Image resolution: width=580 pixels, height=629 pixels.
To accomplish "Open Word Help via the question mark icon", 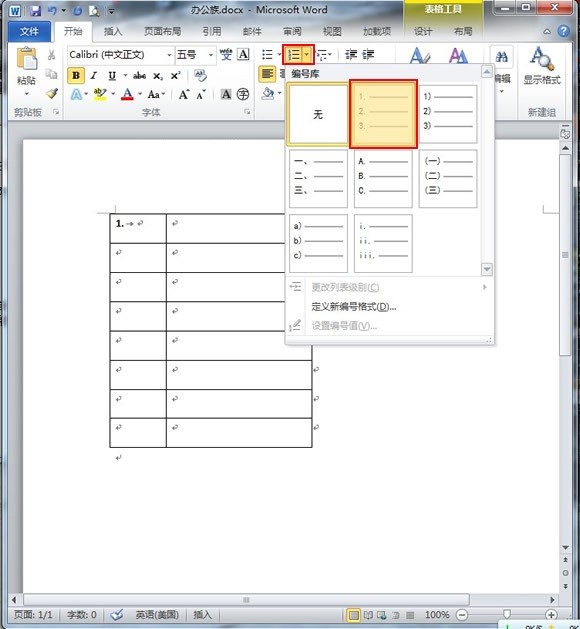I will (564, 31).
